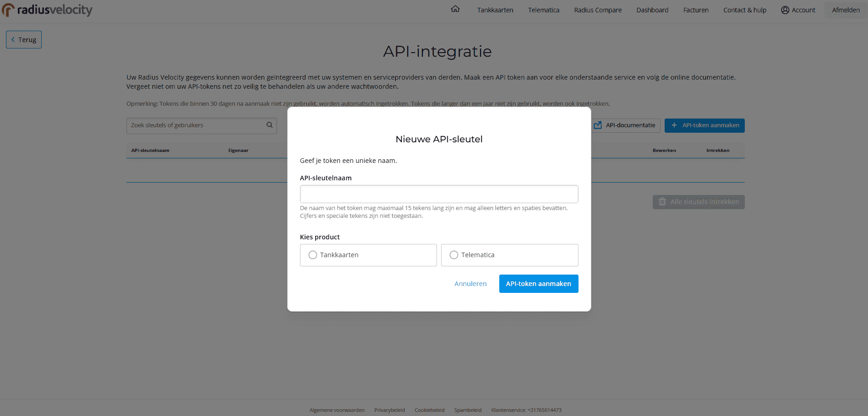Click the Account user icon
This screenshot has width=868, height=416.
coord(785,10)
